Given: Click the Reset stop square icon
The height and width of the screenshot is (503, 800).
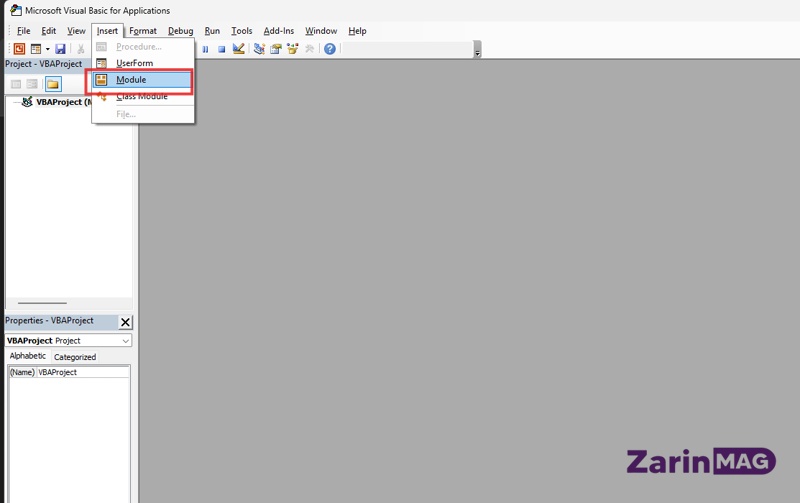Looking at the screenshot, I should 221,49.
